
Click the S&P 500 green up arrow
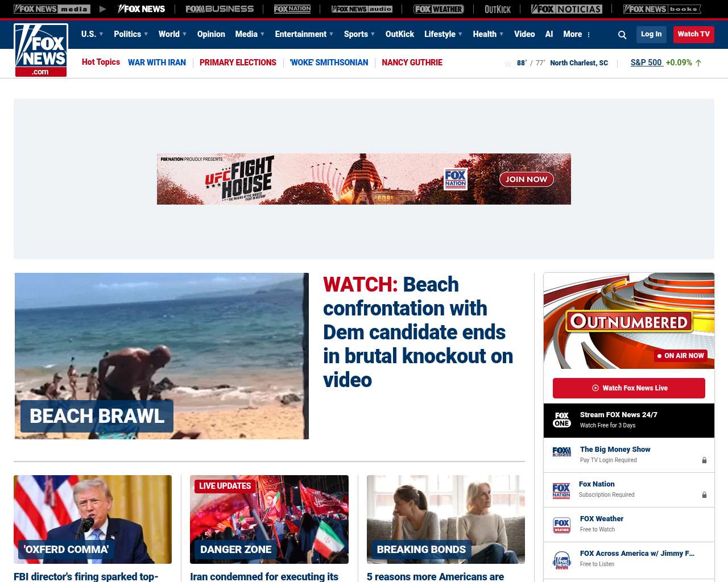(x=698, y=63)
